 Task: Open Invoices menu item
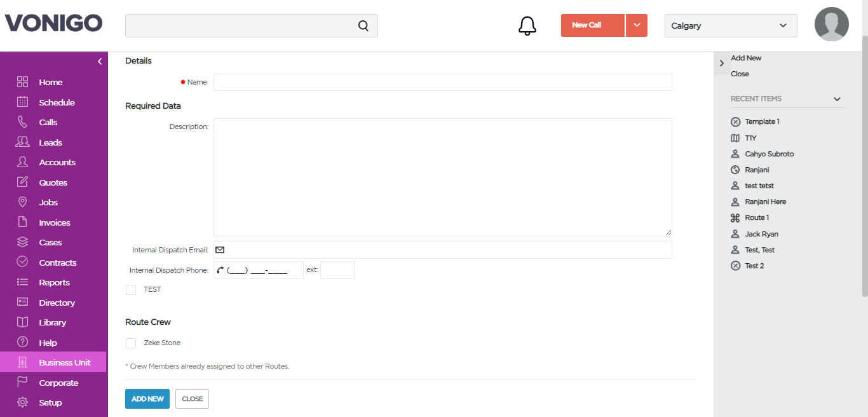[53, 222]
